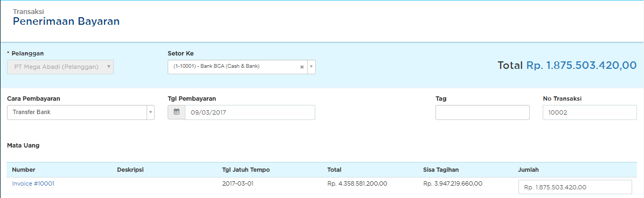Click the Cara Pembayaran dropdown arrow
The image size is (644, 198).
[x=150, y=112]
